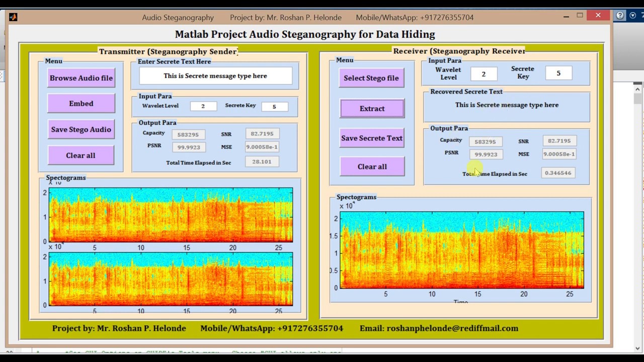Image resolution: width=644 pixels, height=362 pixels.
Task: Select transmitter SNR value 82.7195
Action: point(262,134)
